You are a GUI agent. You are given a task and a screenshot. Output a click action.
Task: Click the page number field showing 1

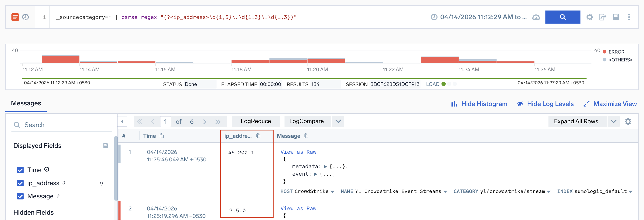165,121
